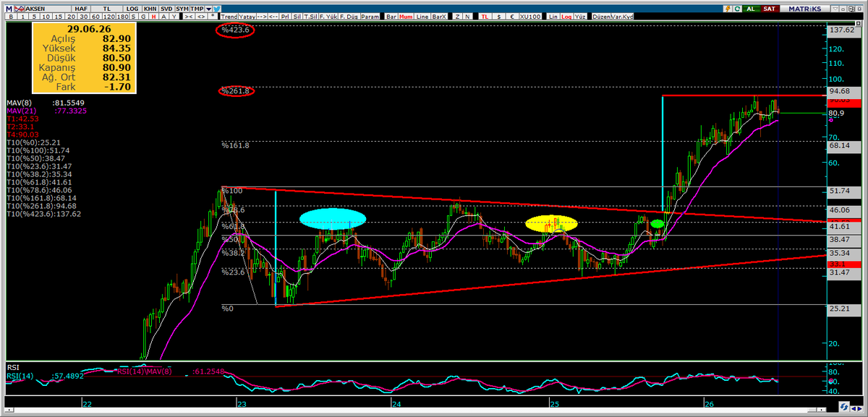Click the KHN button
The height and width of the screenshot is (417, 868).
click(150, 9)
